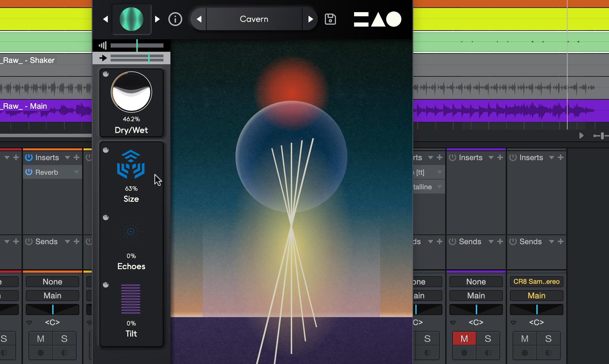Open the Cavern preset name menu

254,19
